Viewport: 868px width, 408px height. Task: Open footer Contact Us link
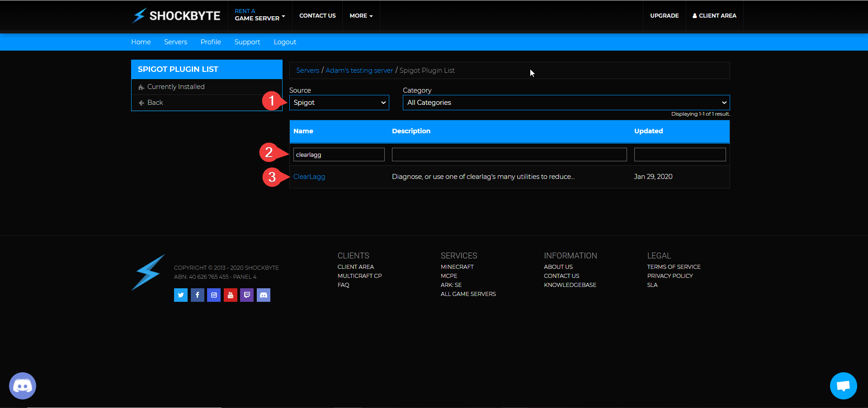[x=561, y=276]
